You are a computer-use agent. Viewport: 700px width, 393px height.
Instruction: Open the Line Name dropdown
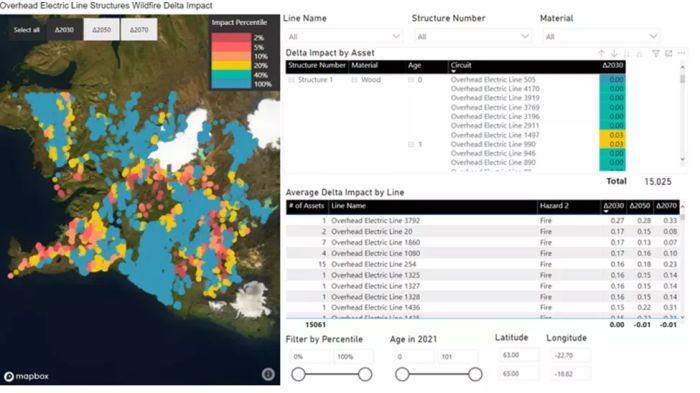344,36
